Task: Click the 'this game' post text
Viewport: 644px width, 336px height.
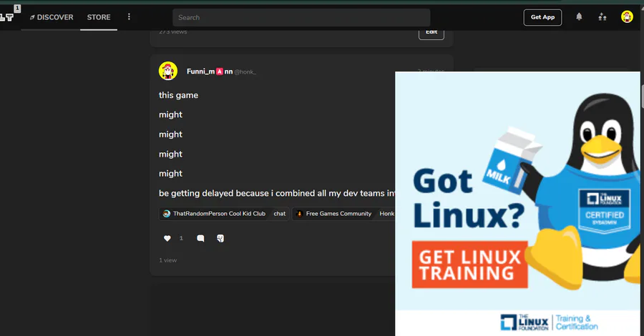Action: coord(178,95)
